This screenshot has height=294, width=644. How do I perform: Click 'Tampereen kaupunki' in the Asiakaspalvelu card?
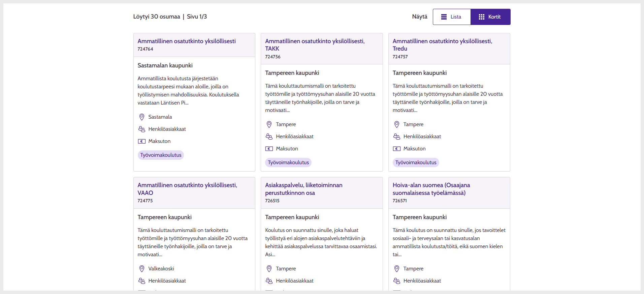point(292,217)
